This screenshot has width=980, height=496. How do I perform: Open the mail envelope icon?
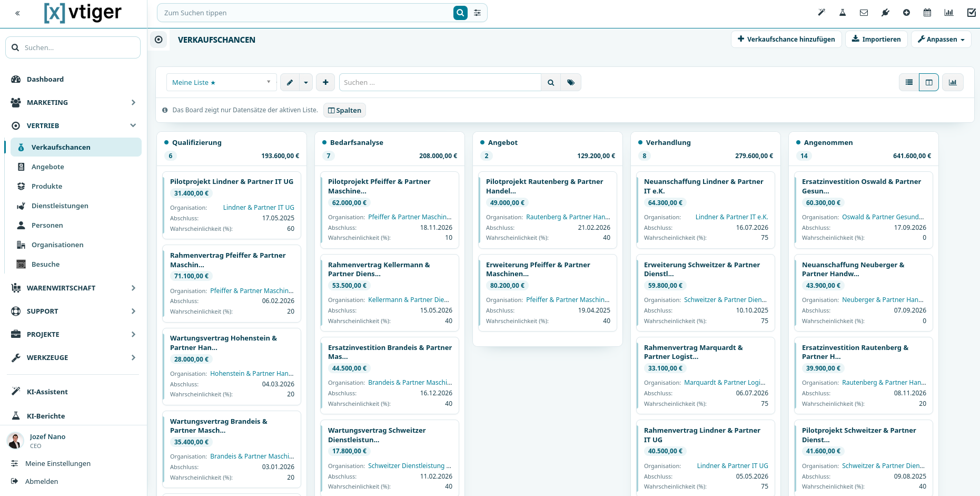tap(864, 13)
